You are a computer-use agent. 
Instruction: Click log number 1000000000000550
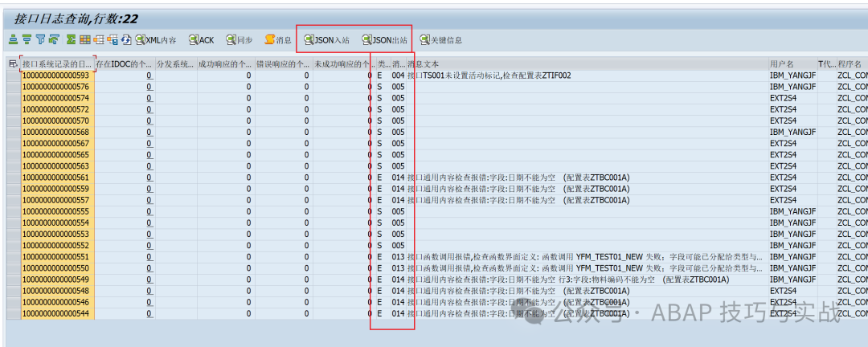(55, 267)
